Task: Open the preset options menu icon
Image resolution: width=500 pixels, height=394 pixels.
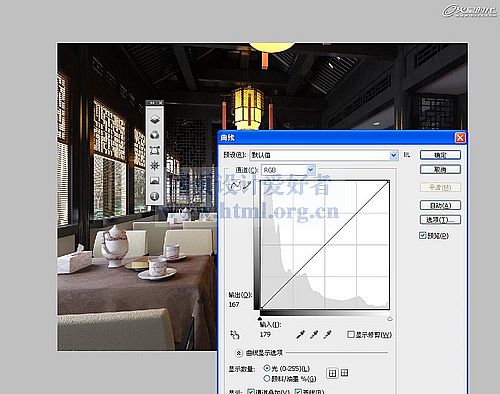Action: [407, 155]
